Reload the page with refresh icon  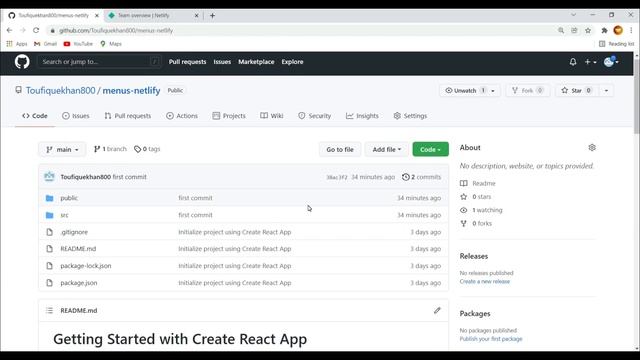click(x=36, y=30)
